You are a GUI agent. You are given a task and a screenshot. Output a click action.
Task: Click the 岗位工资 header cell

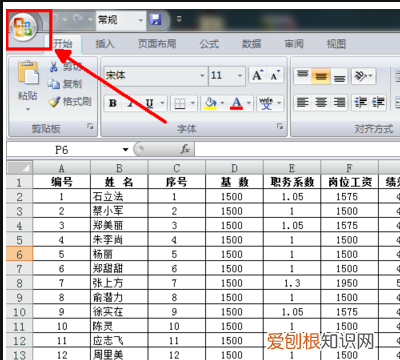coord(349,182)
